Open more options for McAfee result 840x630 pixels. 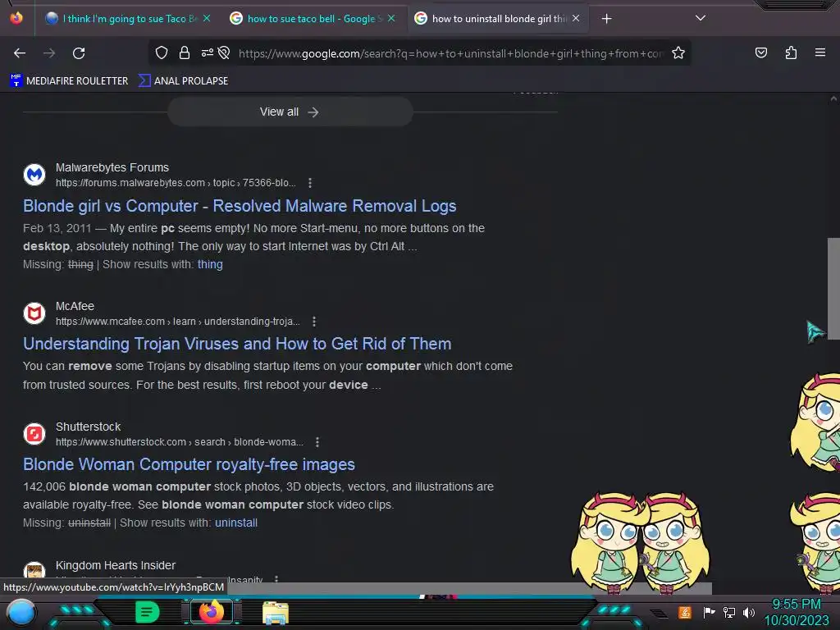click(314, 322)
